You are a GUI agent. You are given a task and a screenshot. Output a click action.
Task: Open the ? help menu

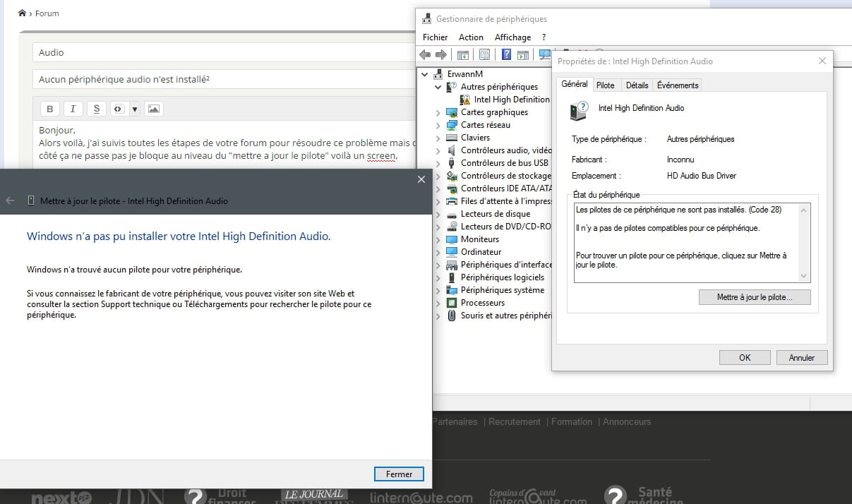[x=544, y=37]
